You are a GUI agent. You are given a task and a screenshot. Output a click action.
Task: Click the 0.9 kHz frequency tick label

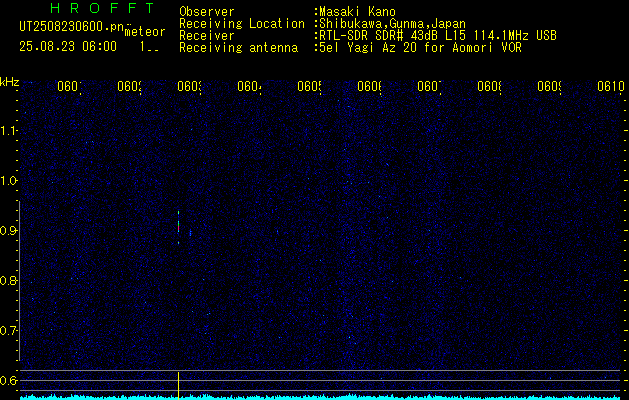8,231
